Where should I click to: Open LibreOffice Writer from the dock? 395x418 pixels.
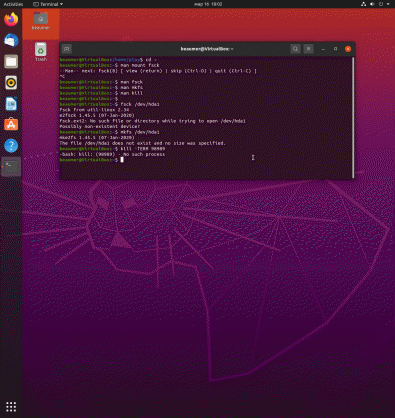(11, 104)
